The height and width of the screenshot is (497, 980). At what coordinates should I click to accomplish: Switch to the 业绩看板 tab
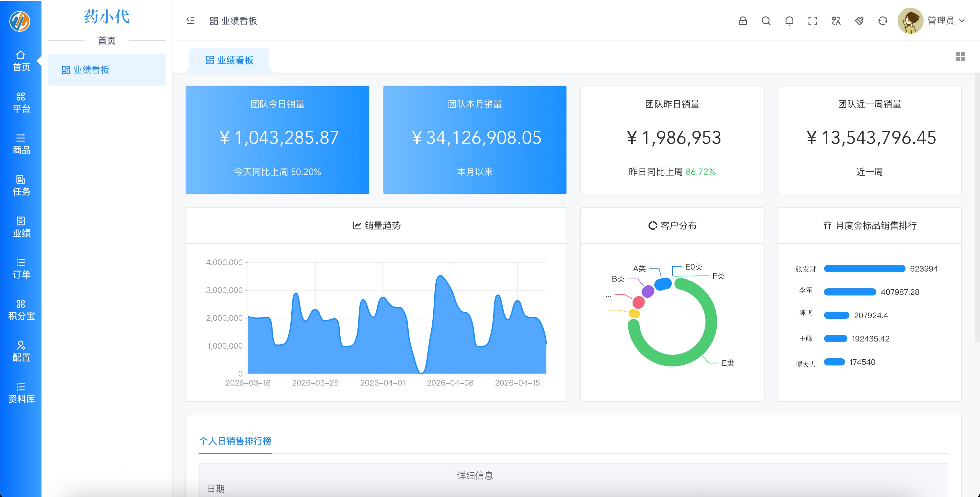[x=230, y=60]
